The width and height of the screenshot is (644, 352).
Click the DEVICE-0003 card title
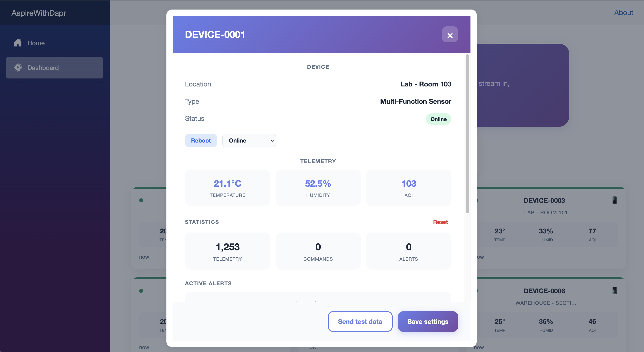544,201
